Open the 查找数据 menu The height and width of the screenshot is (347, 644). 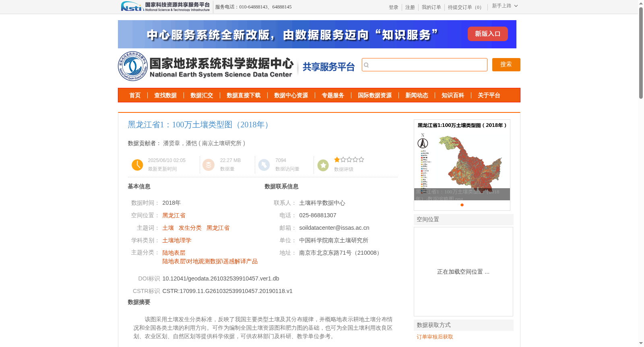[x=165, y=96]
